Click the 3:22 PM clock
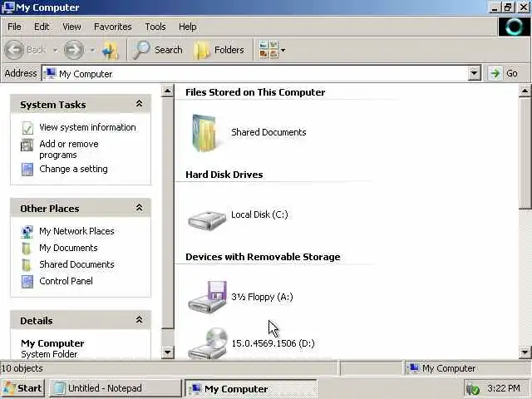Screen dimensions: 532x399 pos(504,388)
